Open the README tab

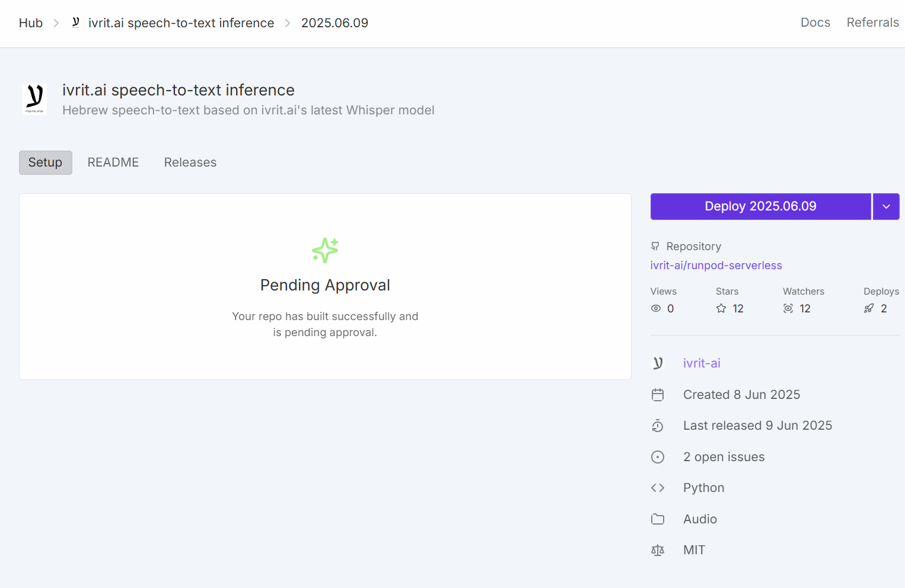[113, 162]
